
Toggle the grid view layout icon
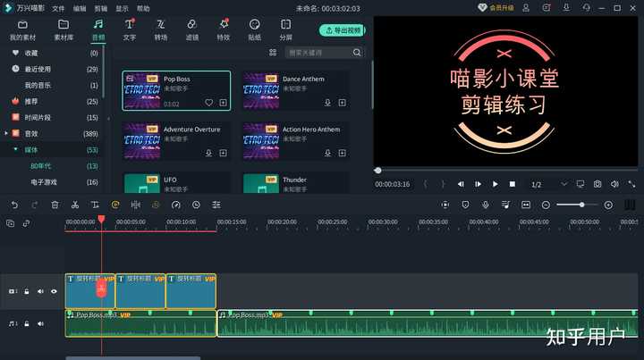[x=273, y=53]
